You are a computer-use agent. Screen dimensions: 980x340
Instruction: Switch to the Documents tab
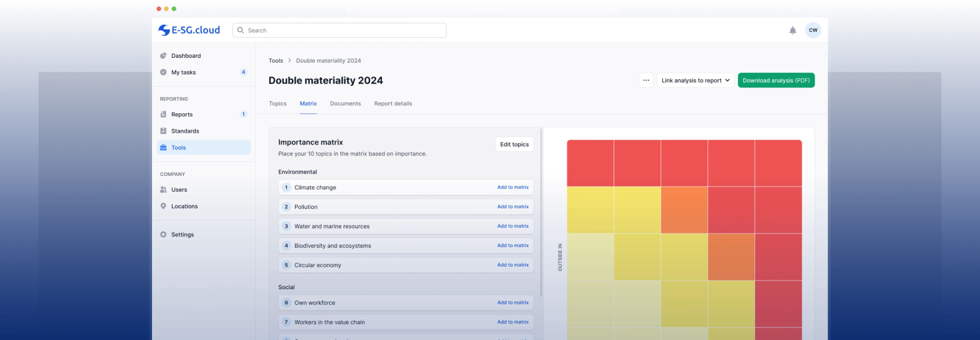tap(345, 103)
